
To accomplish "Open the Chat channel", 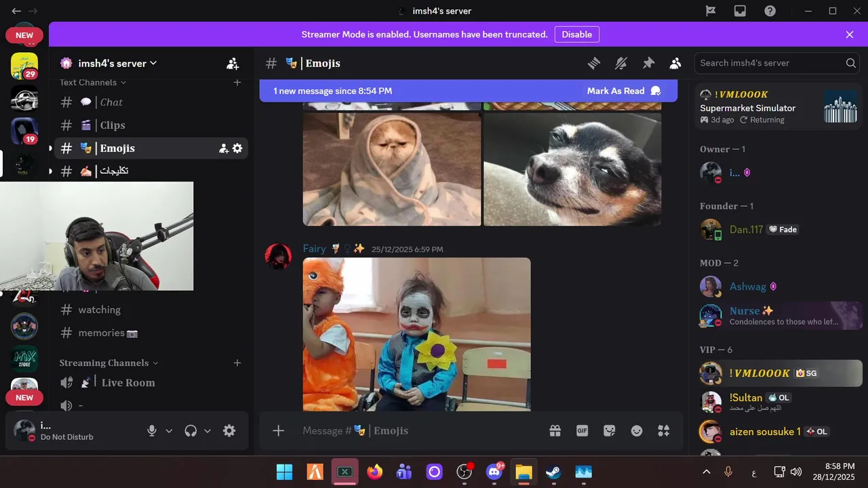I will [151, 102].
